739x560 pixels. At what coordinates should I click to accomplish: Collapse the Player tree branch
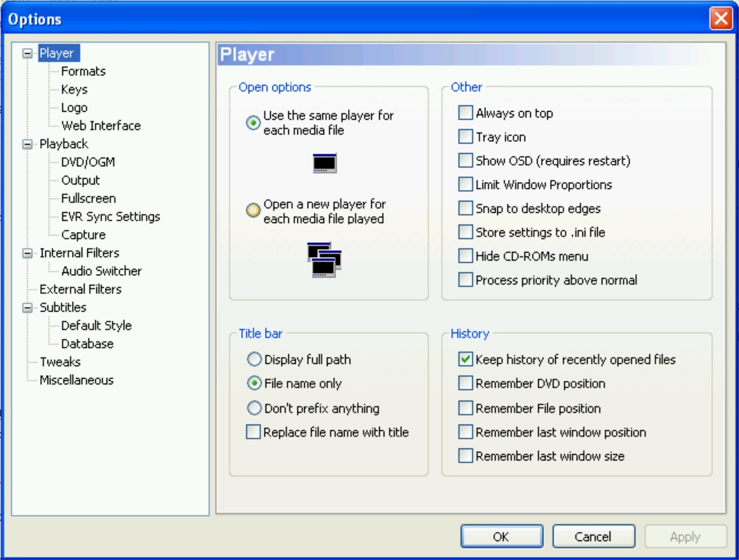pyautogui.click(x=28, y=53)
